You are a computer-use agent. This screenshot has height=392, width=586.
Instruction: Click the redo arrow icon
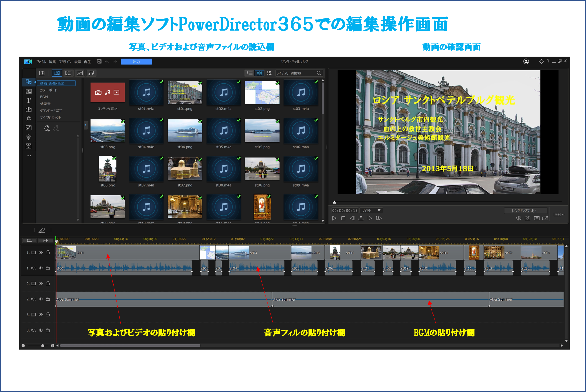point(115,62)
